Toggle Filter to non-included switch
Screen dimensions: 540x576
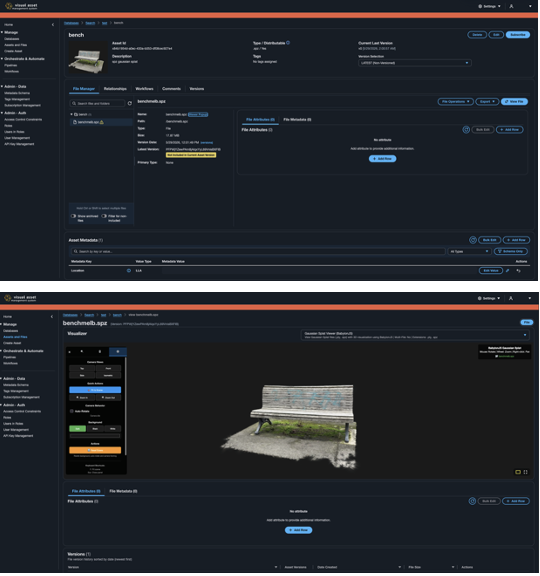coord(104,216)
